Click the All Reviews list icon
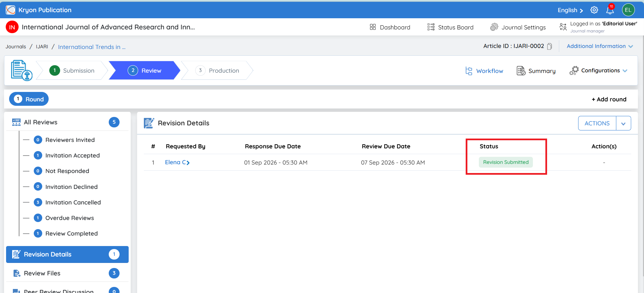644x293 pixels. pyautogui.click(x=16, y=122)
